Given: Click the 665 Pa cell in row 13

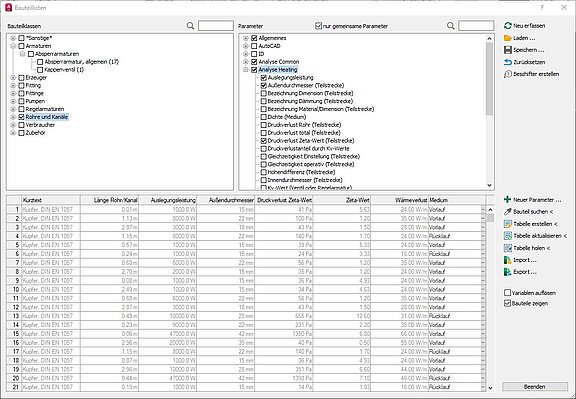Looking at the screenshot, I should pos(284,316).
